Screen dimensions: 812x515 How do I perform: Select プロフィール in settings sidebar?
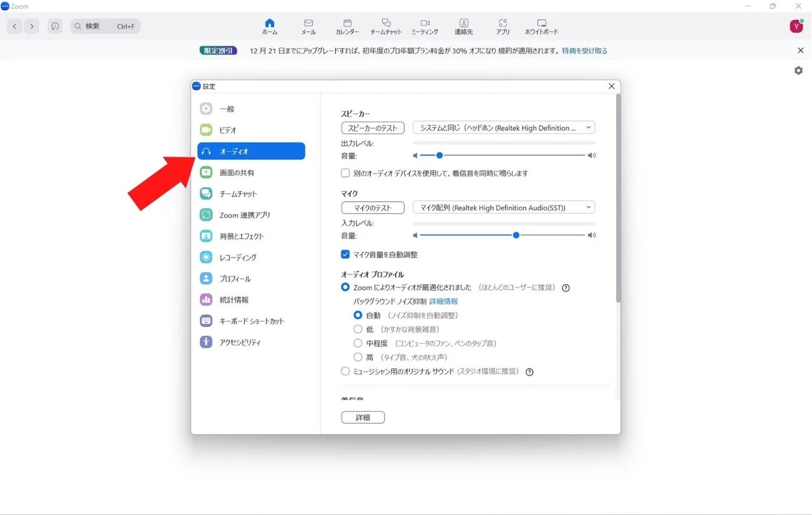pos(251,278)
